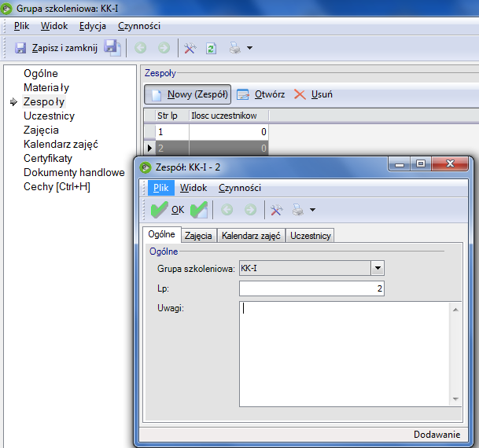Select Dokumenty handlowe in the left navigation
The height and width of the screenshot is (448, 479).
pyautogui.click(x=74, y=172)
